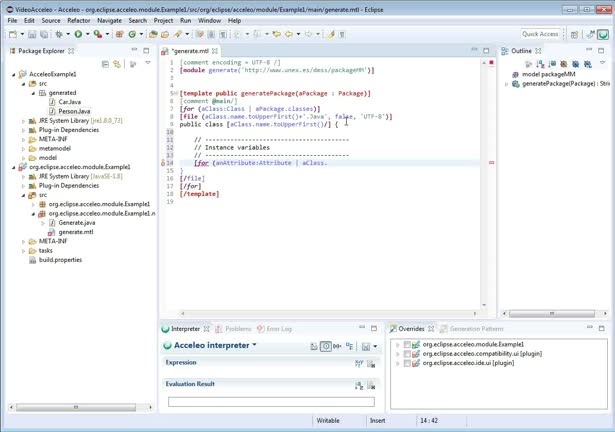Click the Package Explorer horizontal scrollbar
This screenshot has height=432, width=615.
tap(76, 407)
